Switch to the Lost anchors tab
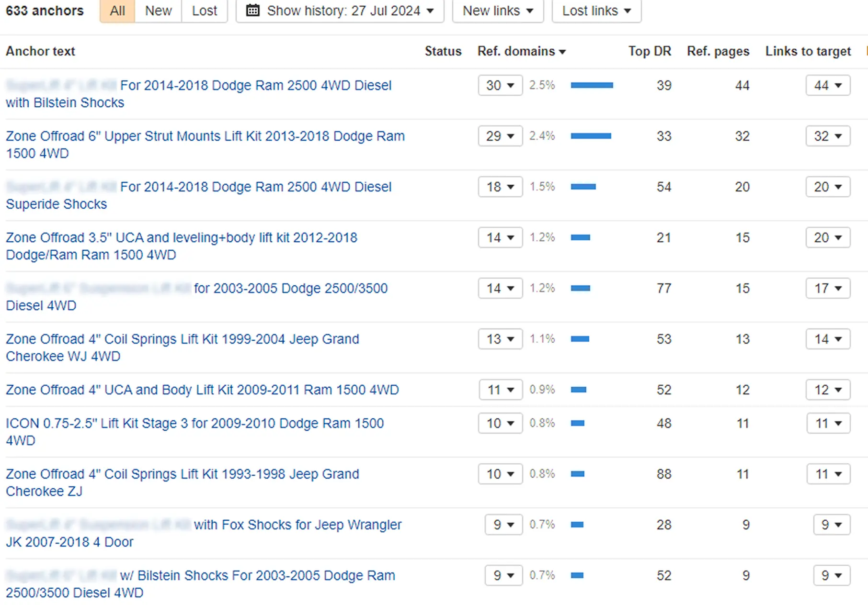868x605 pixels. pyautogui.click(x=205, y=11)
